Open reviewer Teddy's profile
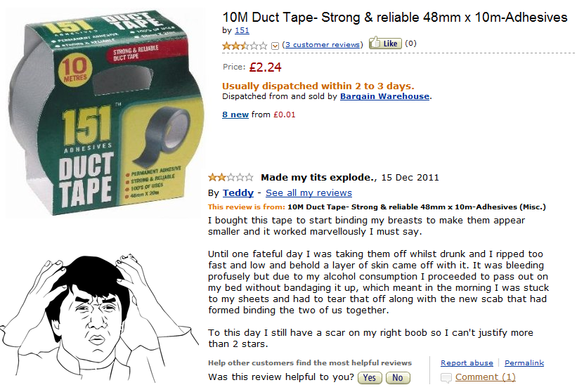 click(238, 192)
